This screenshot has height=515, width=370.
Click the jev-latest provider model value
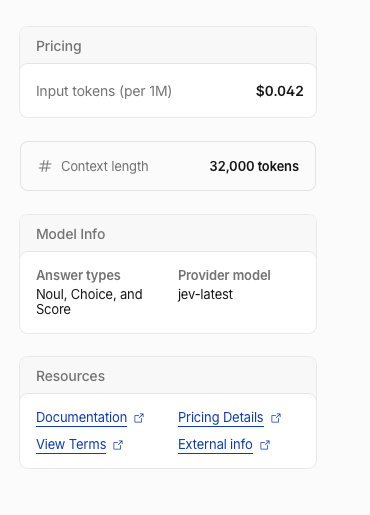pyautogui.click(x=205, y=295)
